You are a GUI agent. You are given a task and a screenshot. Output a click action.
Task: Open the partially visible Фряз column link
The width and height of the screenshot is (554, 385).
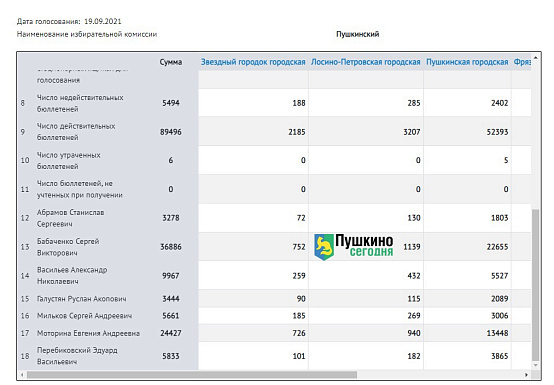[522, 62]
